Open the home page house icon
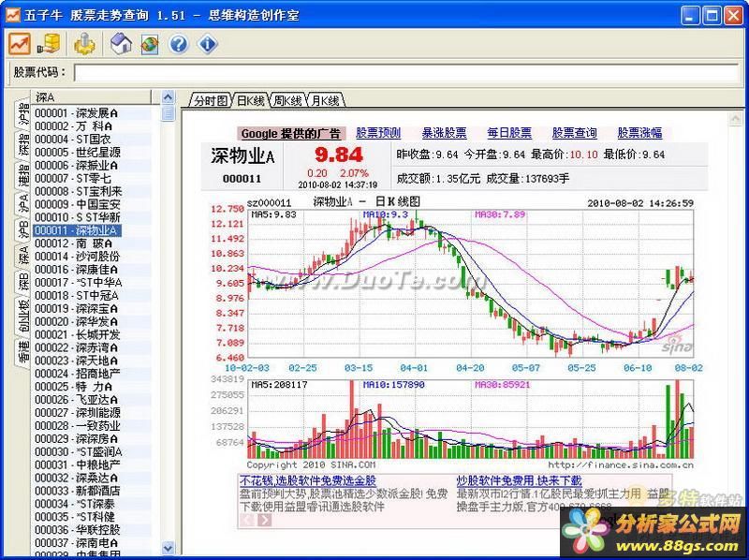 tap(122, 44)
